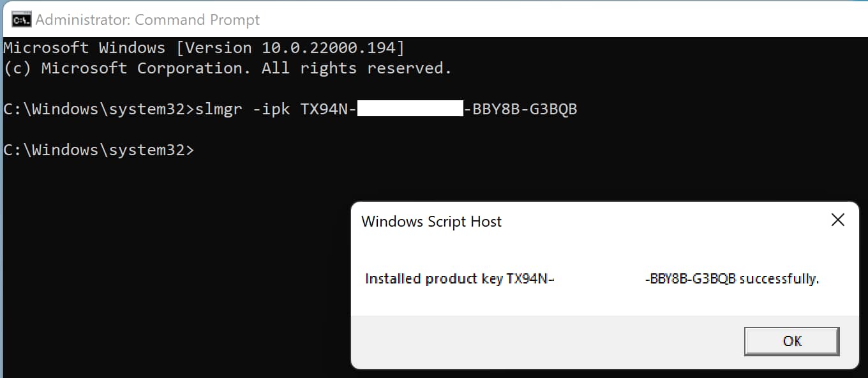Click the "Microsoft Windows" text on first line

(84, 48)
